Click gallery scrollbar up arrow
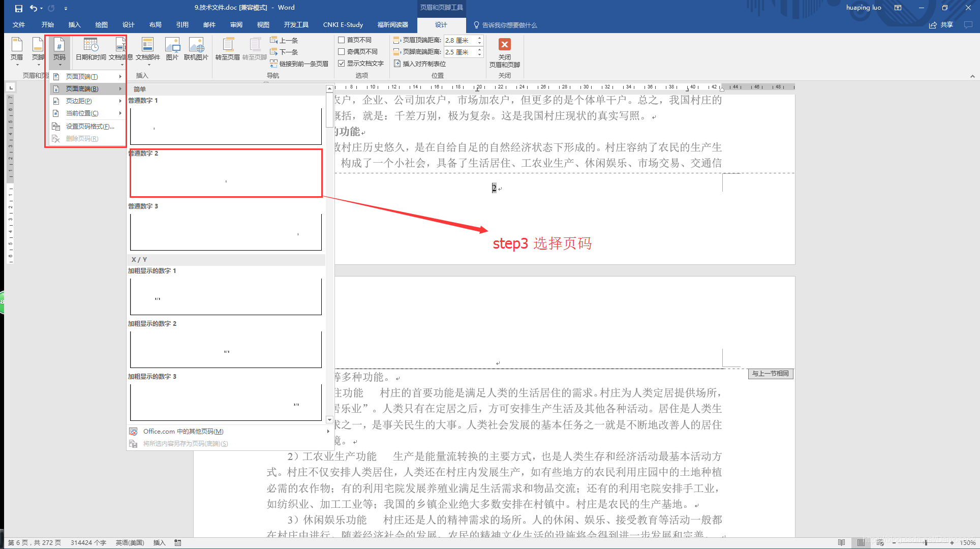Screen dimensions: 980x549 point(329,88)
